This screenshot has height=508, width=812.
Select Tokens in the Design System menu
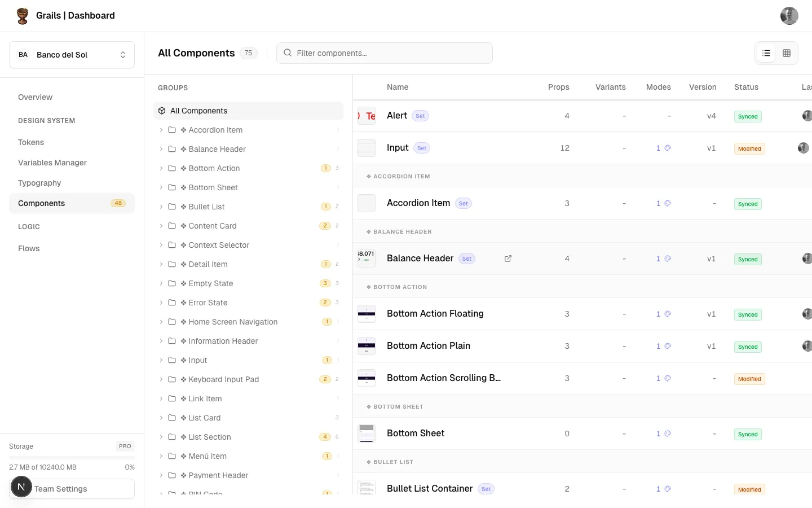[x=31, y=142]
